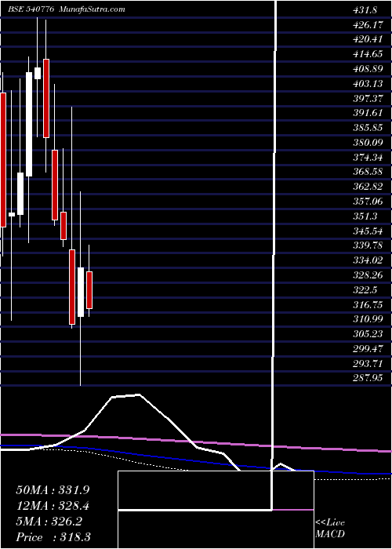Select the 403.13 price axis label
This screenshot has height=549, width=392.
[368, 84]
